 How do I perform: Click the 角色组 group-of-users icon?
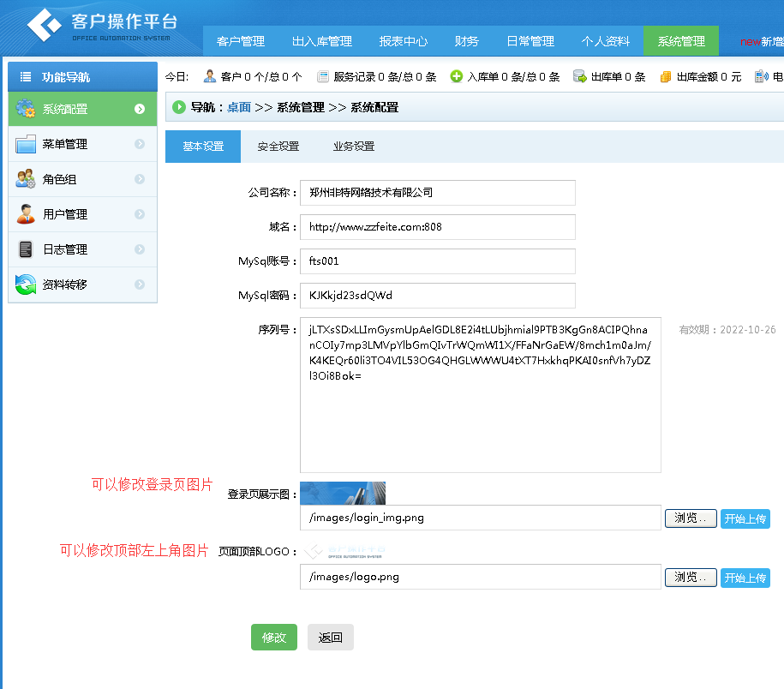(x=24, y=179)
